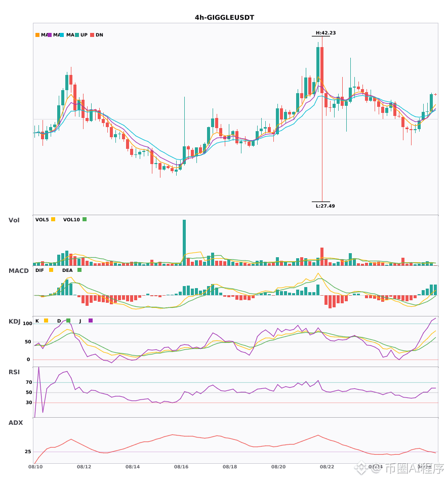Image resolution: width=448 pixels, height=481 pixels.
Task: Click the Vol panel label
Action: pos(14,220)
